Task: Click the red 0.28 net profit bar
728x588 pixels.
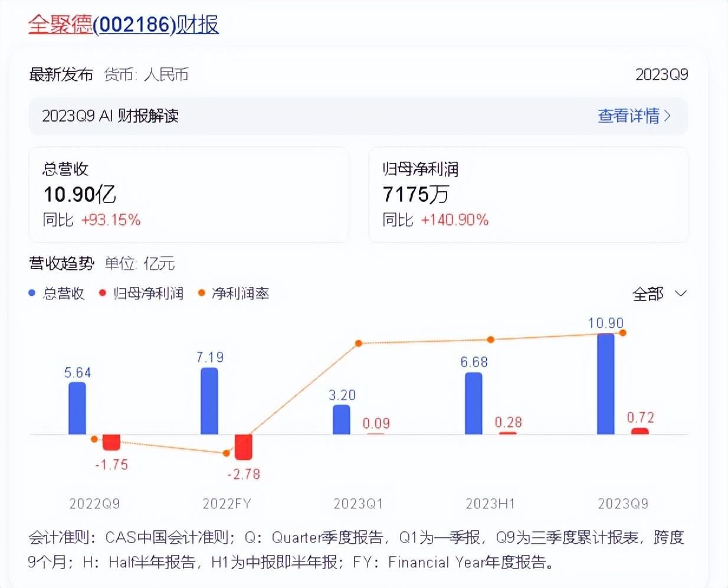Action: click(x=508, y=433)
